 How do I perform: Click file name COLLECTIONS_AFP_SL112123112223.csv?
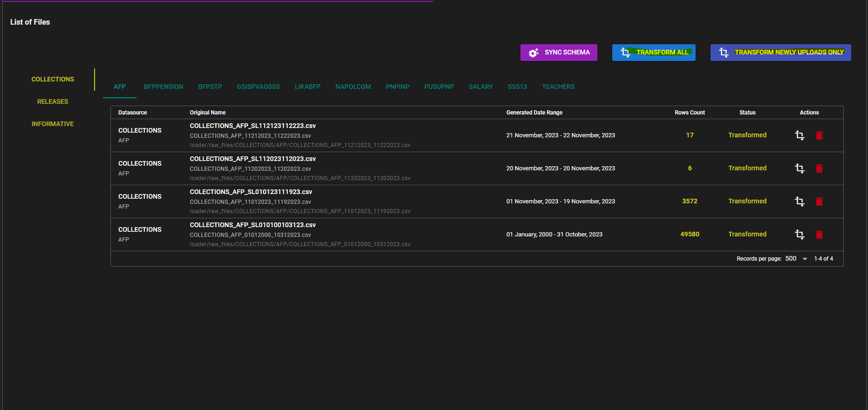point(253,126)
